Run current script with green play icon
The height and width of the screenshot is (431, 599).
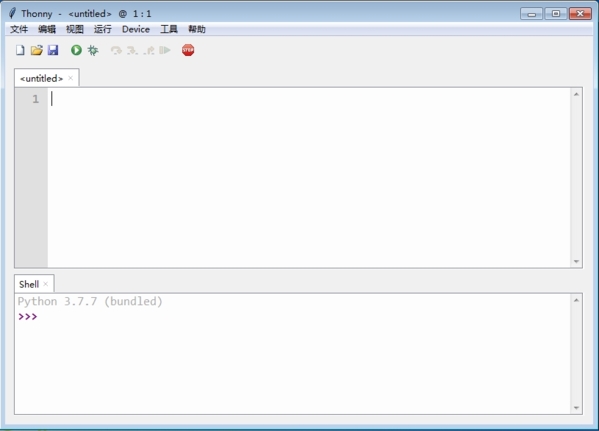[76, 50]
